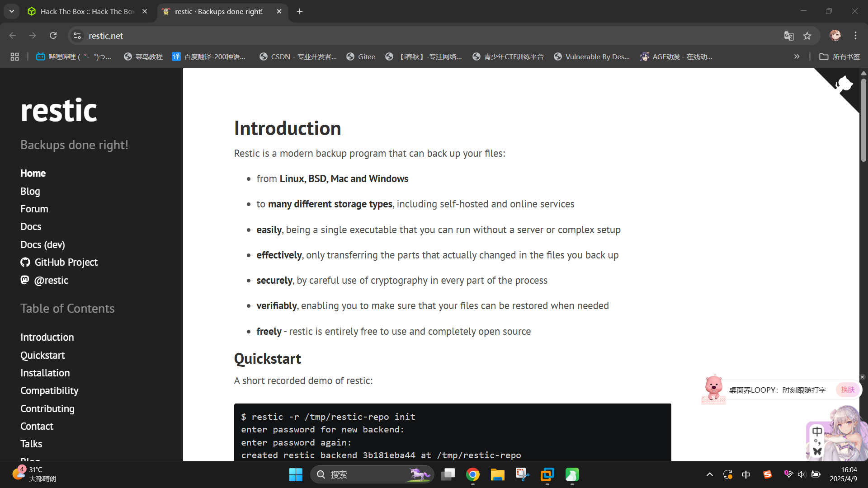This screenshot has width=868, height=488.
Task: Click the page vertical scrollbar thumb
Action: tap(863, 120)
